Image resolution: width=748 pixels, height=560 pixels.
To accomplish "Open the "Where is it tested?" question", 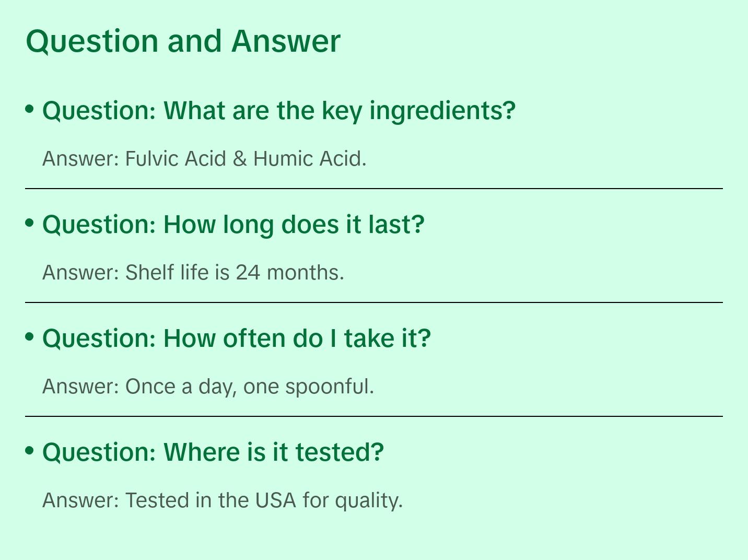I will point(213,452).
